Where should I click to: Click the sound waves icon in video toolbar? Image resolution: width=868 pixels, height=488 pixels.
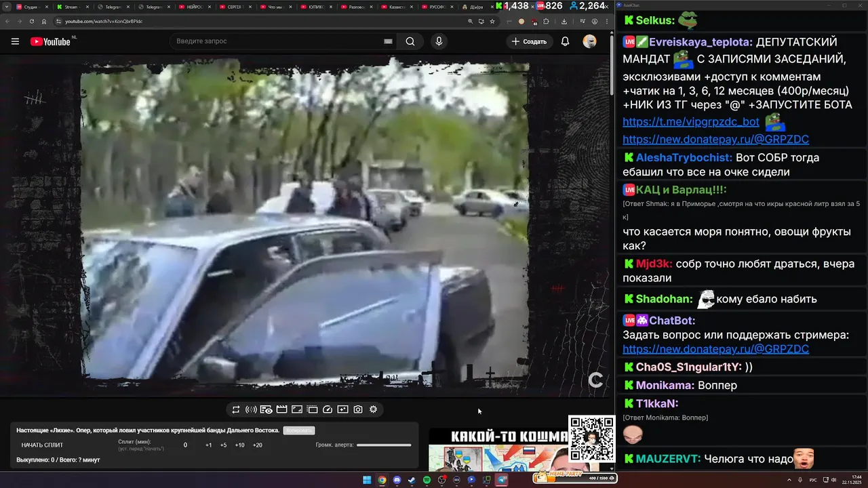tap(251, 409)
